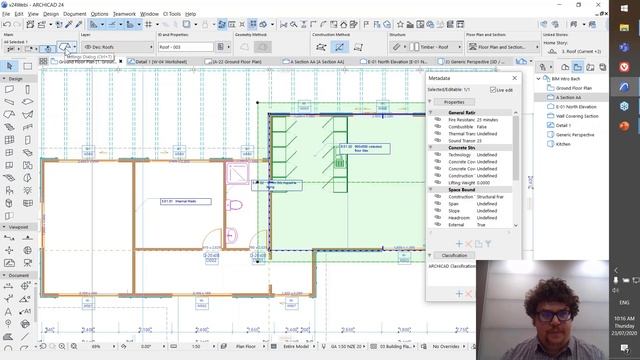Click the Zoom magnifier icon in toolbar
This screenshot has width=640, height=360.
[293, 24]
